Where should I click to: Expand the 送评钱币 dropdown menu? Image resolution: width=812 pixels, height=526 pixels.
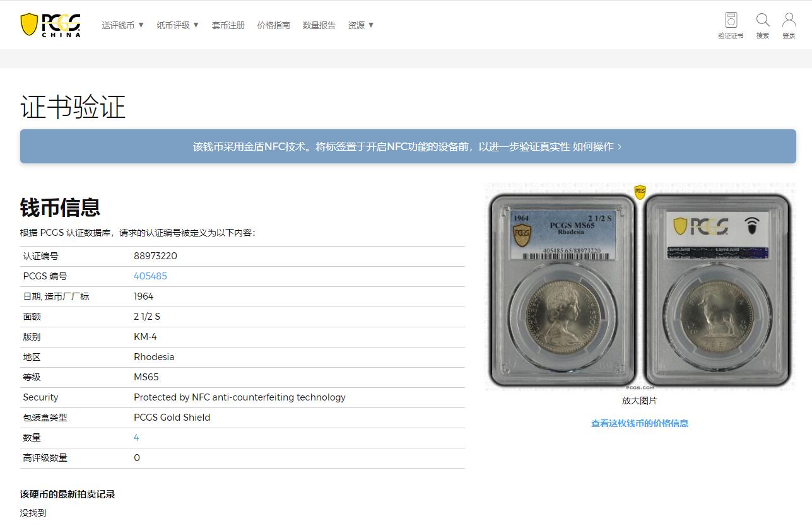[123, 25]
